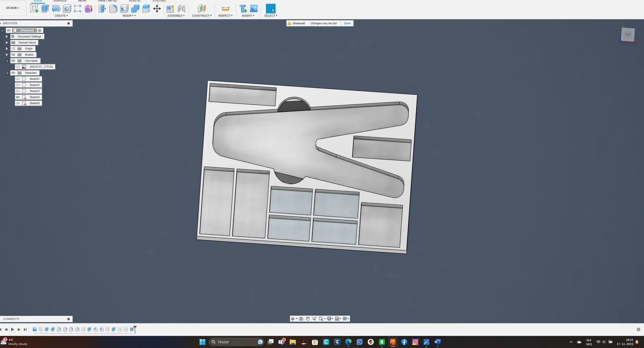
Task: Click the Insert Derive icon
Action: [x=243, y=8]
